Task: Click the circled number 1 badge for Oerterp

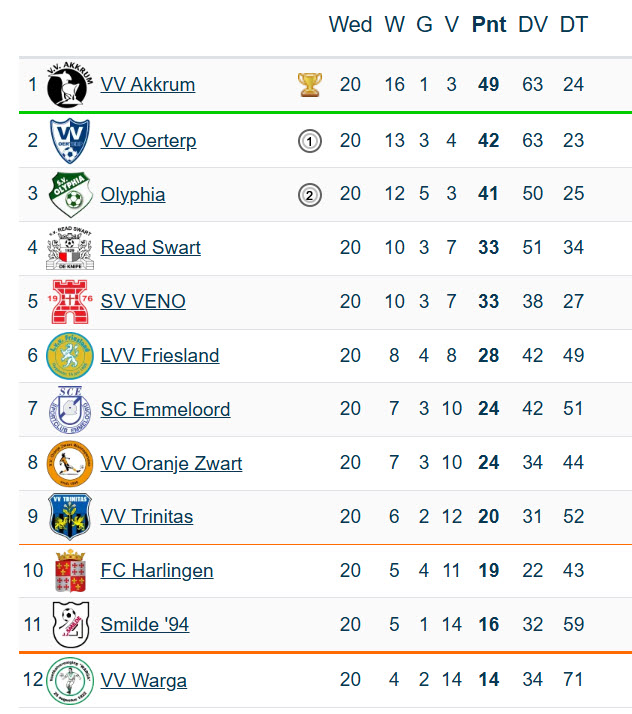Action: coord(310,141)
